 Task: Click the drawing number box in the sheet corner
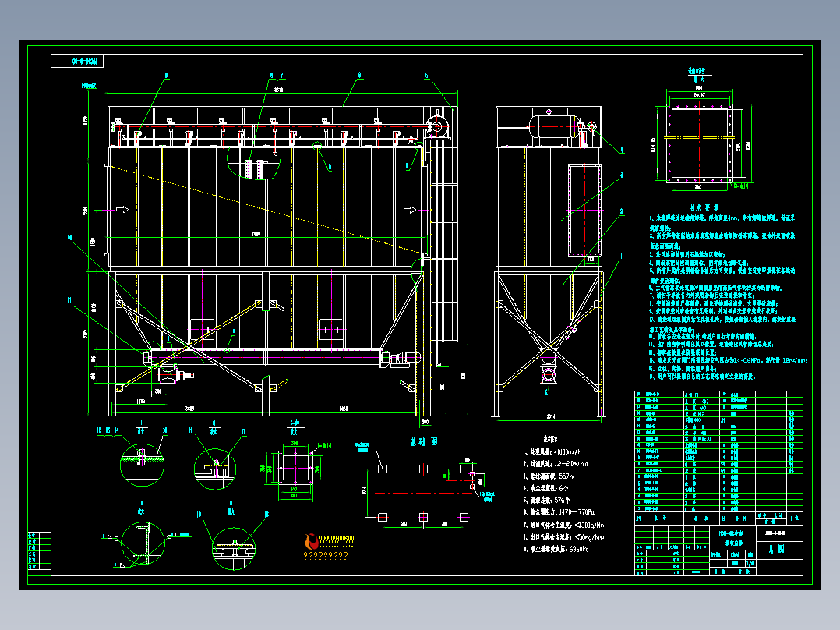[77, 61]
